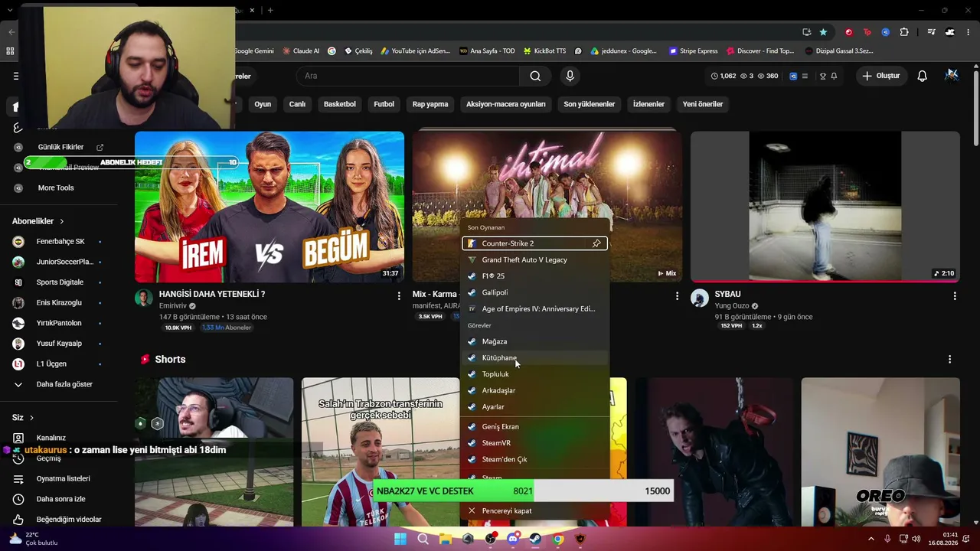Open Age of Empires IV: Anniversary Edition
Image resolution: width=980 pixels, height=551 pixels.
[534, 309]
